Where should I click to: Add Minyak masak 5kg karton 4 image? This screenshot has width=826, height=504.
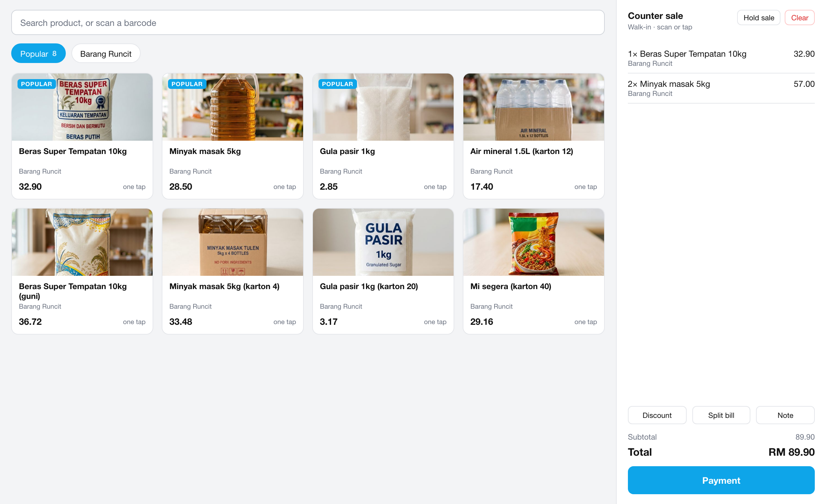[x=233, y=242]
